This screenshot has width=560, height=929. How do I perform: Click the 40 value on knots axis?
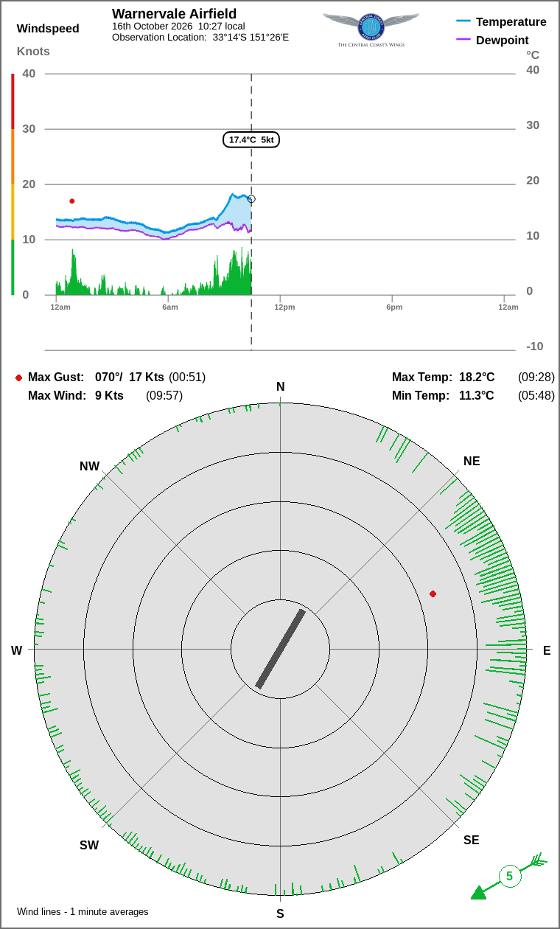click(x=29, y=74)
